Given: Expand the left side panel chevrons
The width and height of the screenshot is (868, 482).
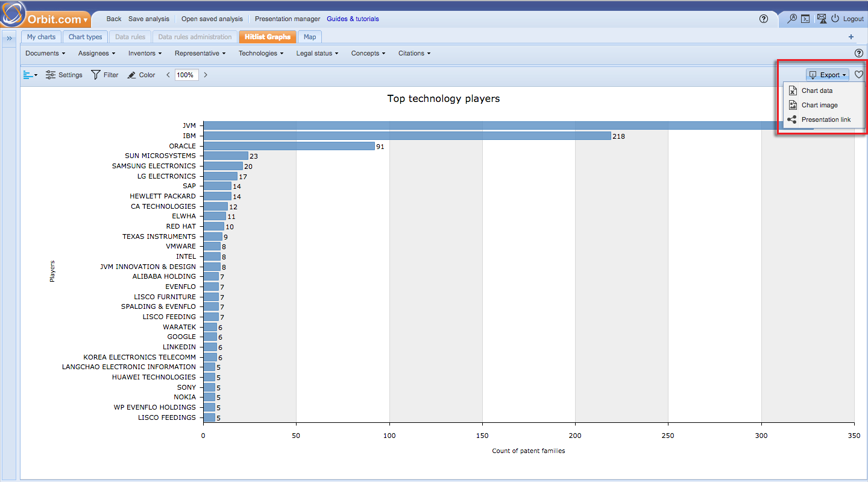Looking at the screenshot, I should [x=10, y=38].
